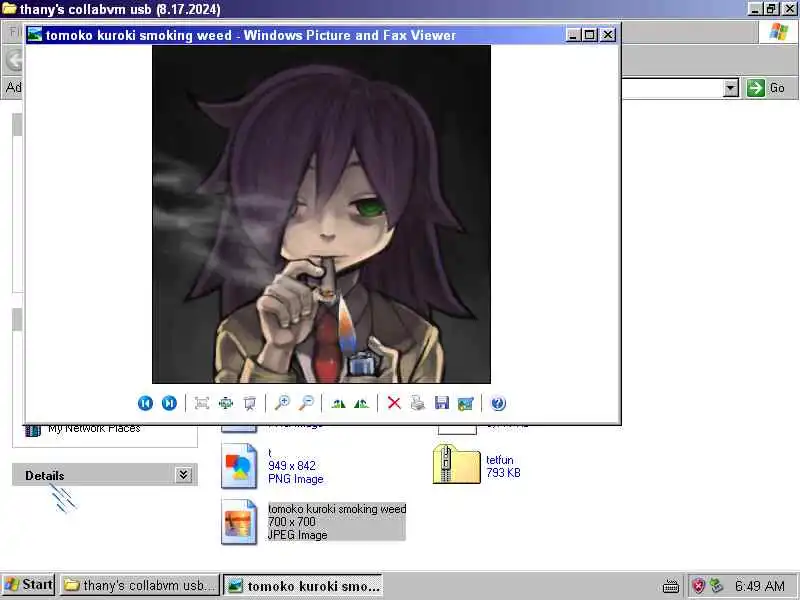The image size is (800, 600).
Task: Select the '700 x 700' dimensions text
Action: tap(292, 521)
